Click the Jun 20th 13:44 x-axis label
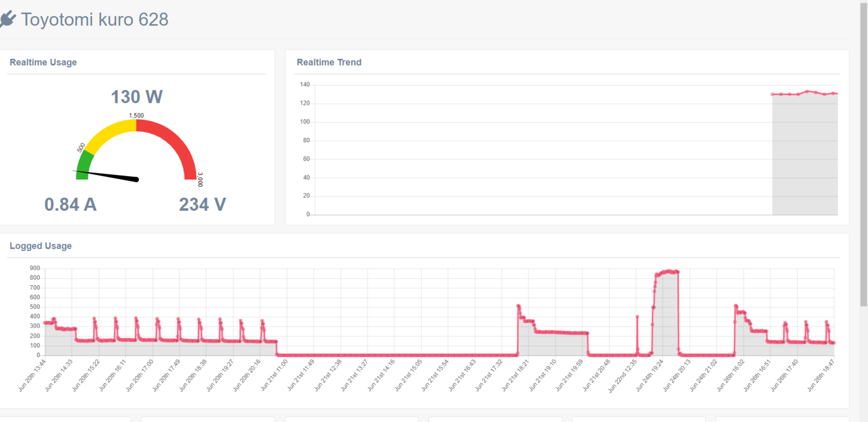This screenshot has height=422, width=868. pyautogui.click(x=31, y=375)
